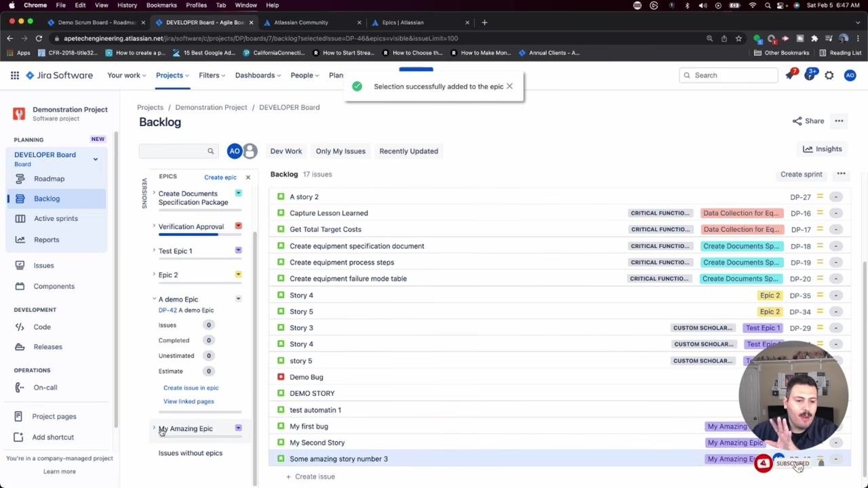Open Demonstration Project breadcrumb link

tap(211, 107)
